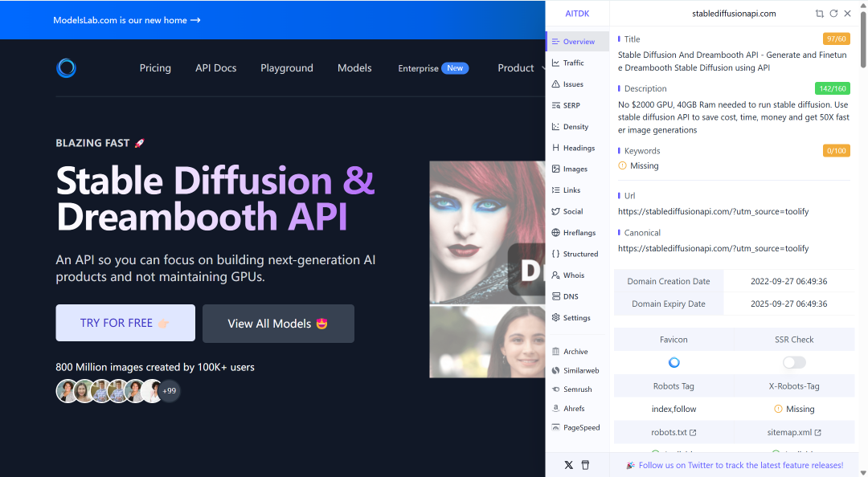Image resolution: width=868 pixels, height=477 pixels.
Task: Click the Structured data braces icon
Action: click(x=556, y=254)
